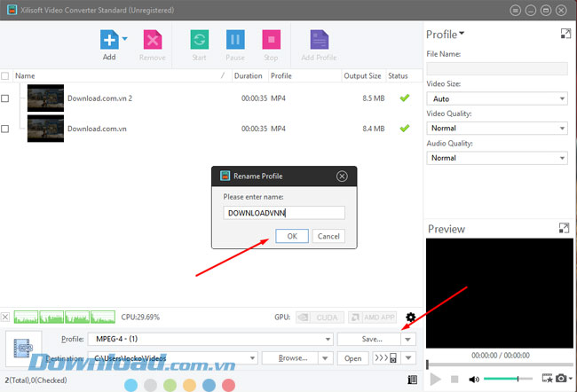
Task: Open the Audio Quality dropdown
Action: (497, 158)
